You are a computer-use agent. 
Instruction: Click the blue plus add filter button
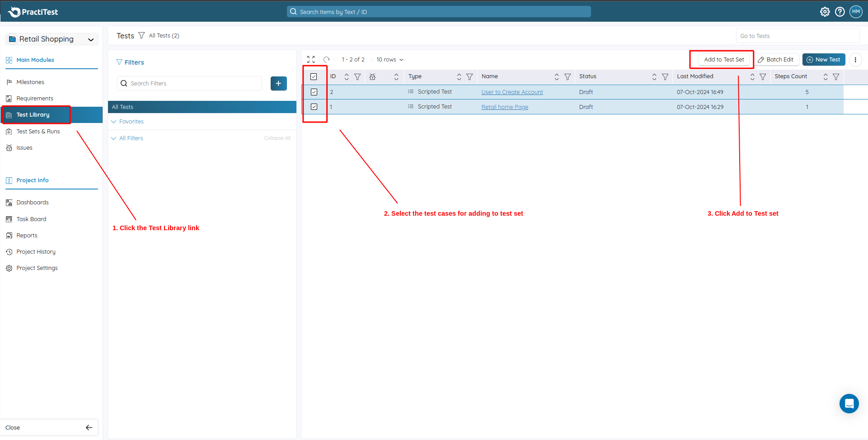pyautogui.click(x=278, y=84)
